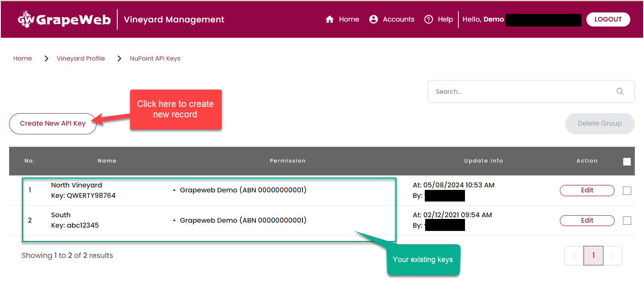
Task: Click the Help question mark icon
Action: [x=429, y=19]
